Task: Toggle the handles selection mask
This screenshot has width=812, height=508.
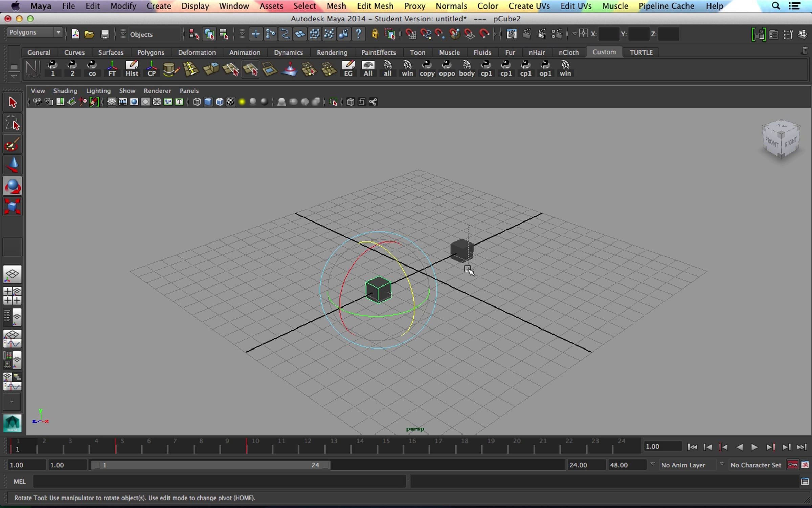Action: (255, 34)
